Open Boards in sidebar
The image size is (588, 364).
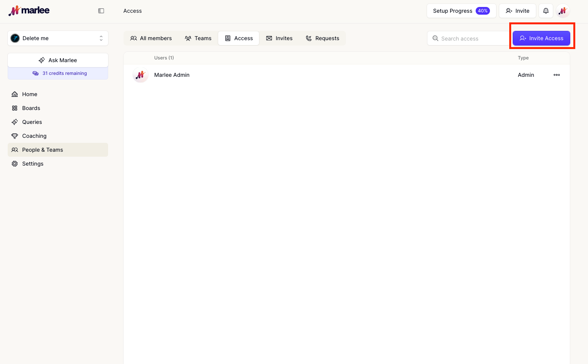point(58,108)
